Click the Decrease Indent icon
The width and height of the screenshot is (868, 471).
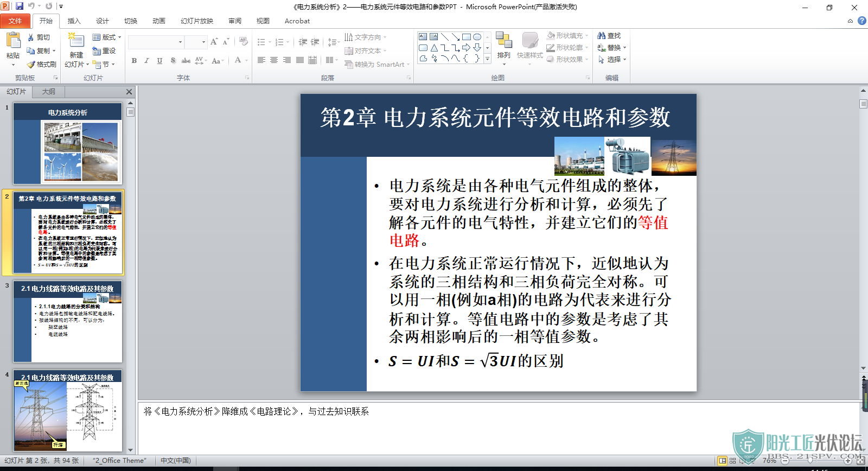pos(303,42)
